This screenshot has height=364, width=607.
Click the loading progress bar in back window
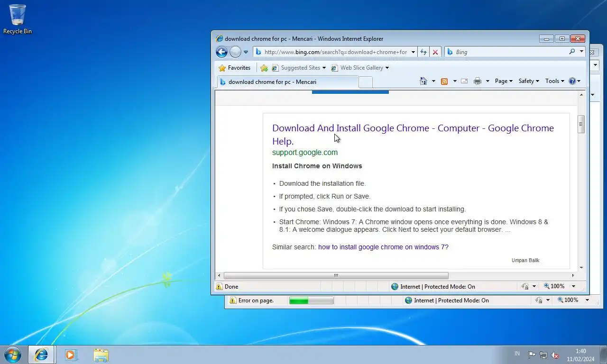(x=312, y=300)
